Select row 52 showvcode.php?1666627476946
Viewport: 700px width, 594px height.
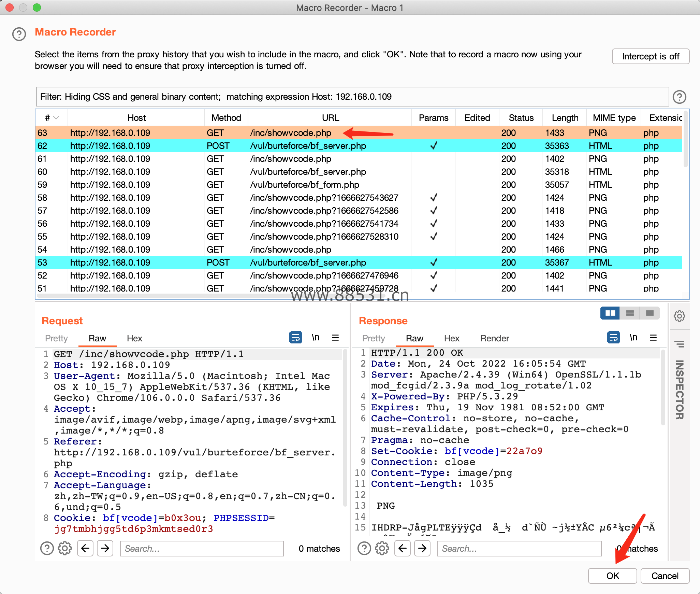(359, 275)
